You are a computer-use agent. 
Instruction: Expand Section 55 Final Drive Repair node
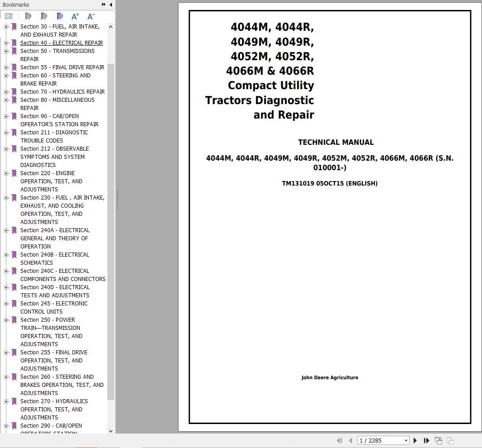[6, 67]
